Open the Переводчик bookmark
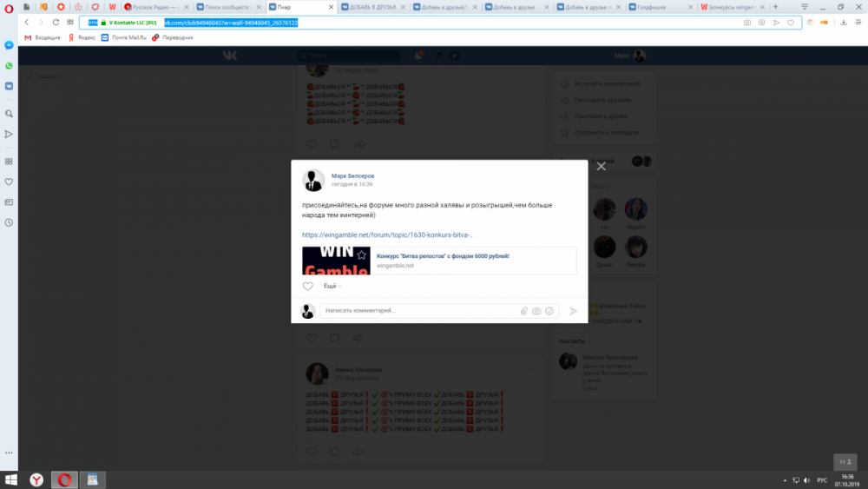Viewport: 868px width, 489px height. (173, 37)
